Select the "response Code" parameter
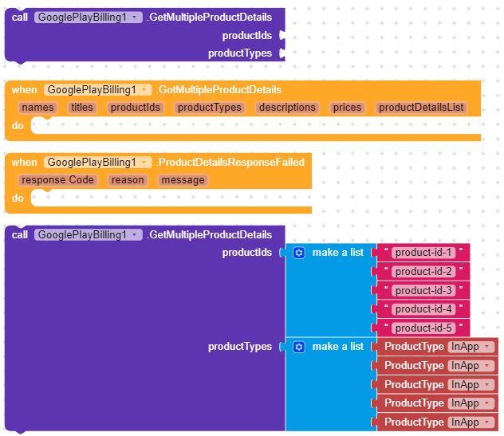The height and width of the screenshot is (436, 504). click(x=58, y=180)
